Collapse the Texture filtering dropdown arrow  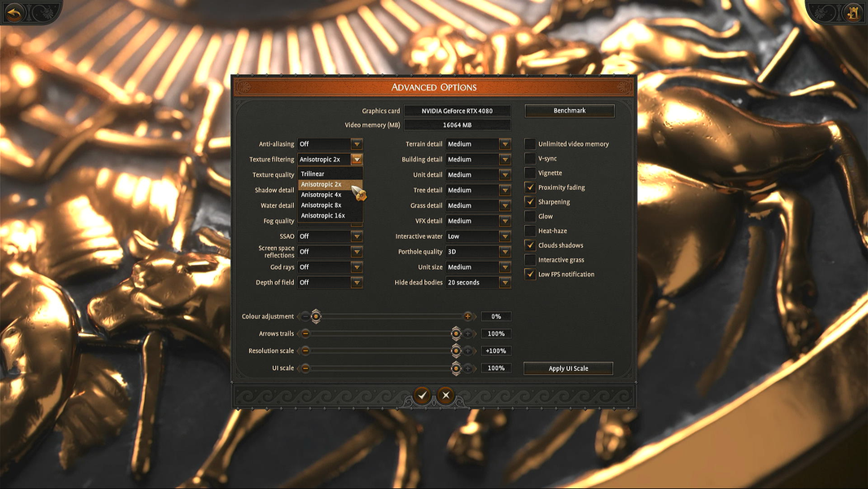[357, 160]
